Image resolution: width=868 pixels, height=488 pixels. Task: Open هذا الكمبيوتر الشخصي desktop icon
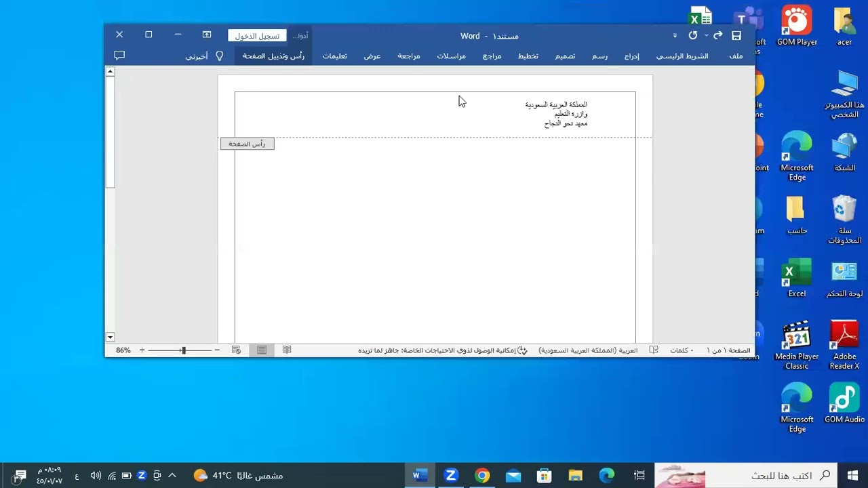click(844, 94)
